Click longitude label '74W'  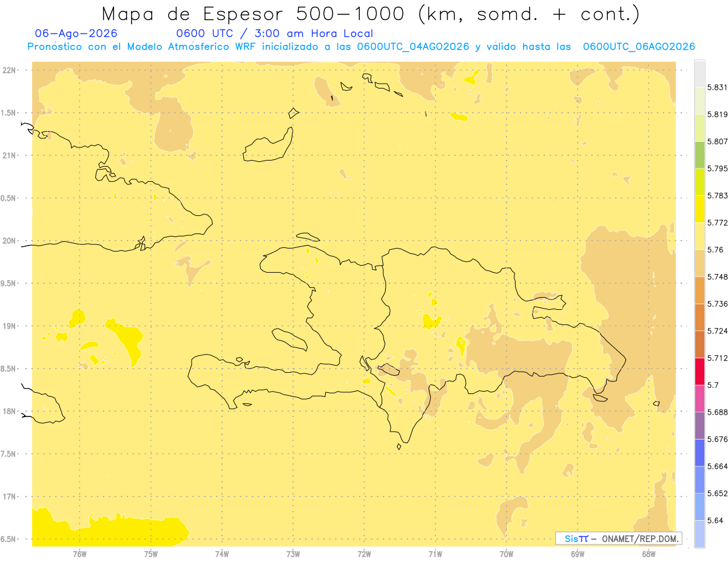point(222,554)
